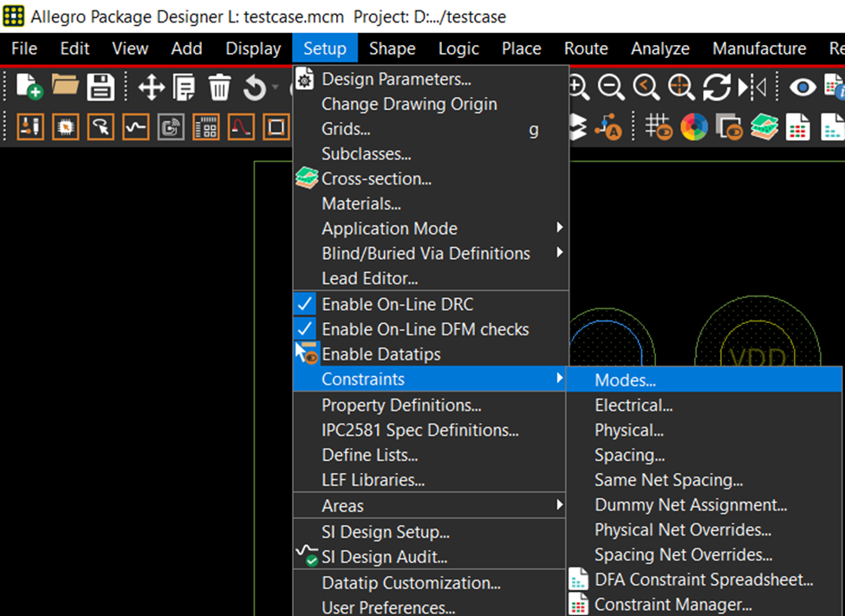Screen dimensions: 845x616
Task: Click the Delete trash can icon
Action: click(220, 87)
